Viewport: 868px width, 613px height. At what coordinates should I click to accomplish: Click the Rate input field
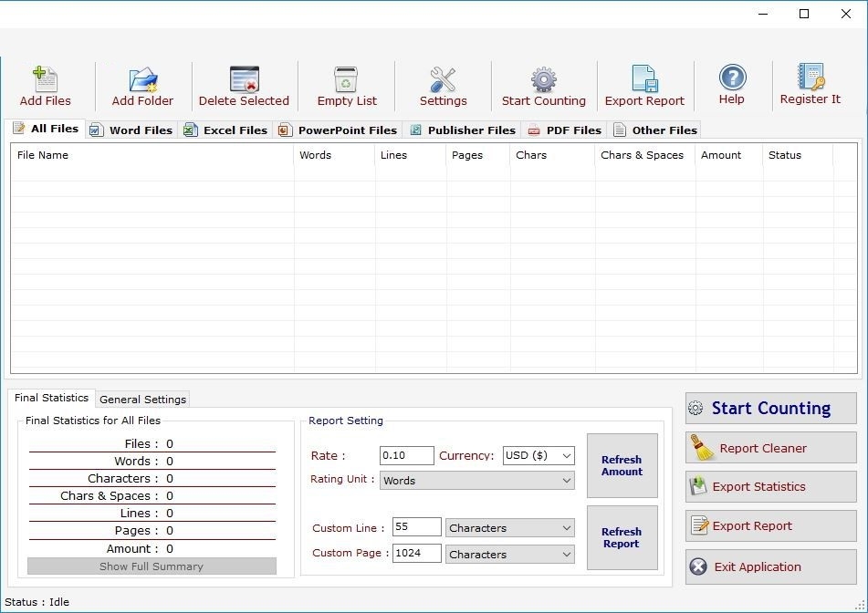pos(406,455)
